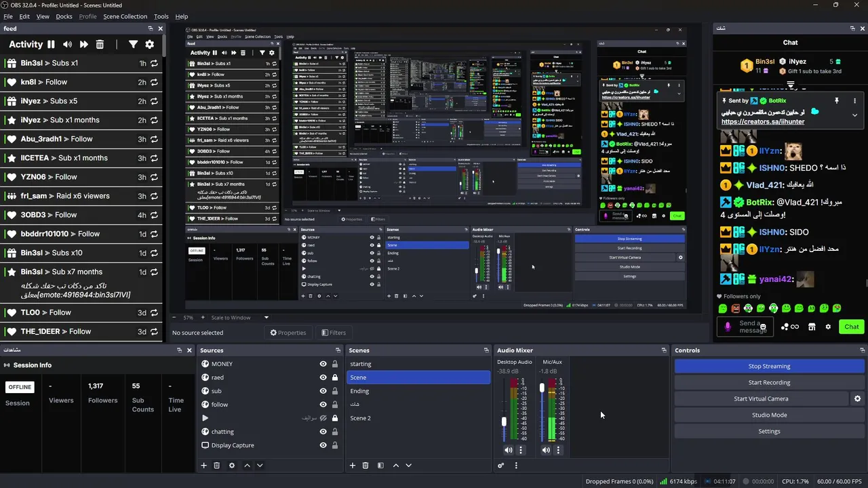Clear Activity feed with trash icon
This screenshot has height=488, width=868.
[100, 44]
